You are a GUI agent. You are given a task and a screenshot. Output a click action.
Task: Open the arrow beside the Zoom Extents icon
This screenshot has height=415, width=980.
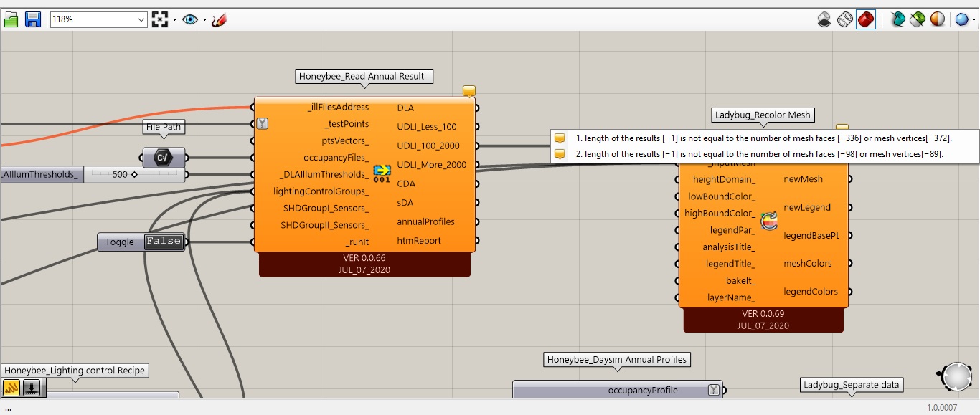(x=174, y=19)
